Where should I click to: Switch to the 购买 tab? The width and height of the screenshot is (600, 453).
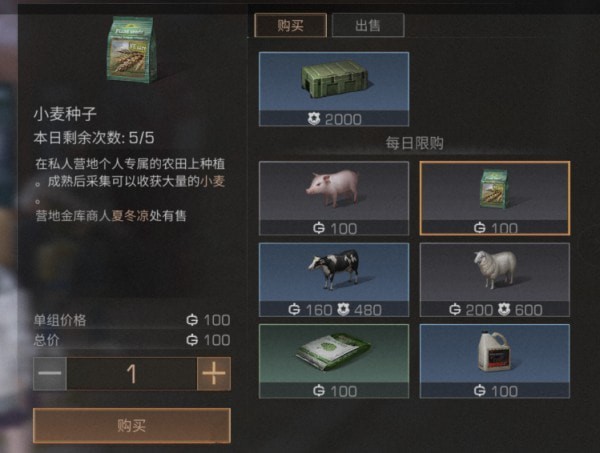(290, 25)
